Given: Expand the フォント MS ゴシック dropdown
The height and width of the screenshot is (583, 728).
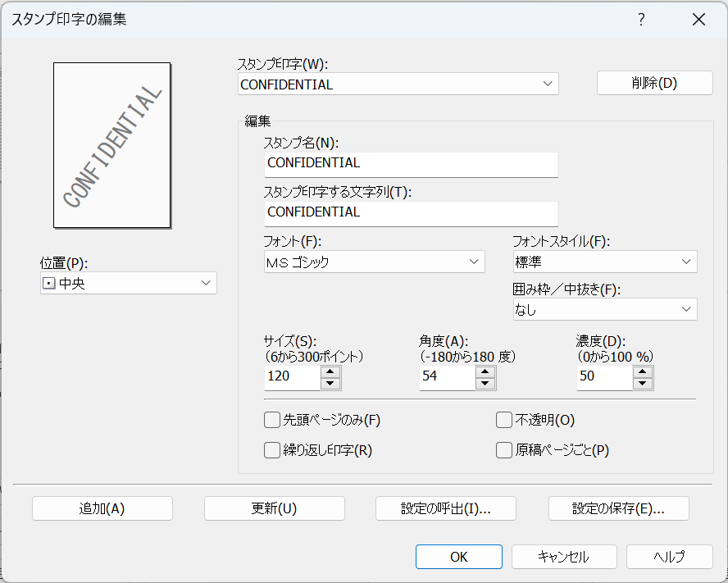Looking at the screenshot, I should click(473, 262).
